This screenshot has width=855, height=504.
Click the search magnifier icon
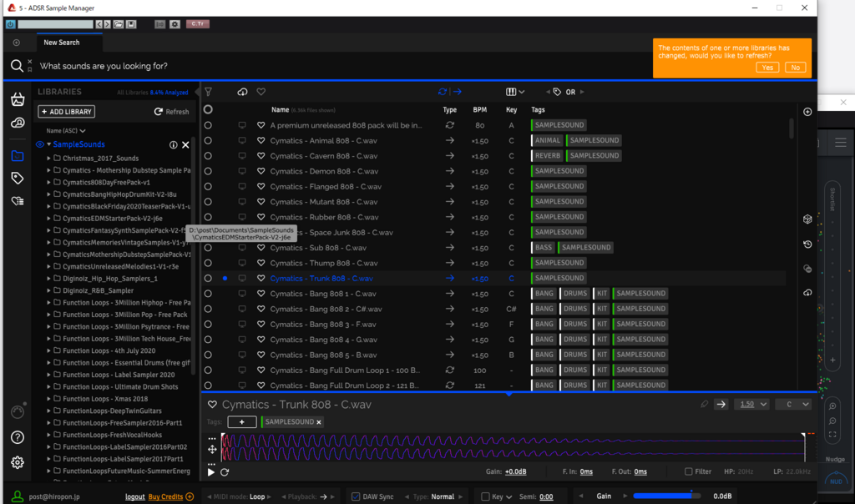(17, 66)
